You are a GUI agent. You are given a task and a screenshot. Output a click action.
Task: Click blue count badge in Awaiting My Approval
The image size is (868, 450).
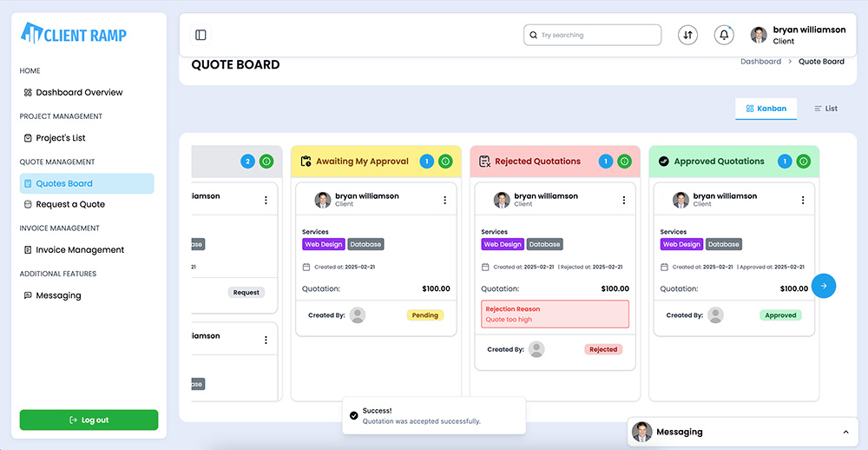pos(427,162)
